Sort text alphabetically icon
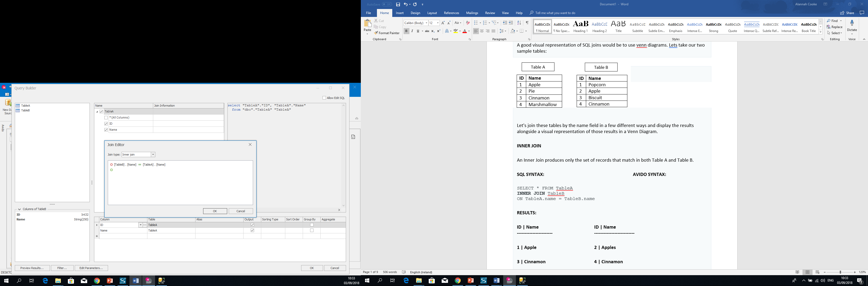Viewport: 868px width, 286px height. click(x=519, y=23)
